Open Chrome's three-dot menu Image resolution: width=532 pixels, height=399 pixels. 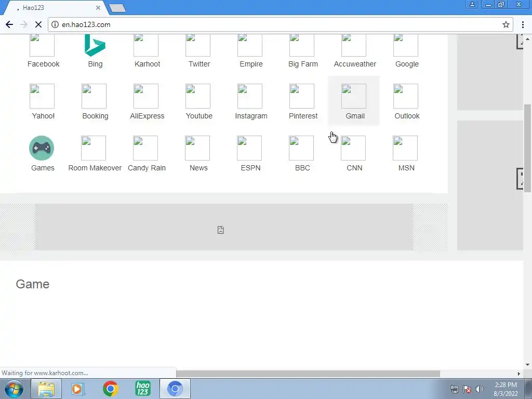(x=523, y=24)
